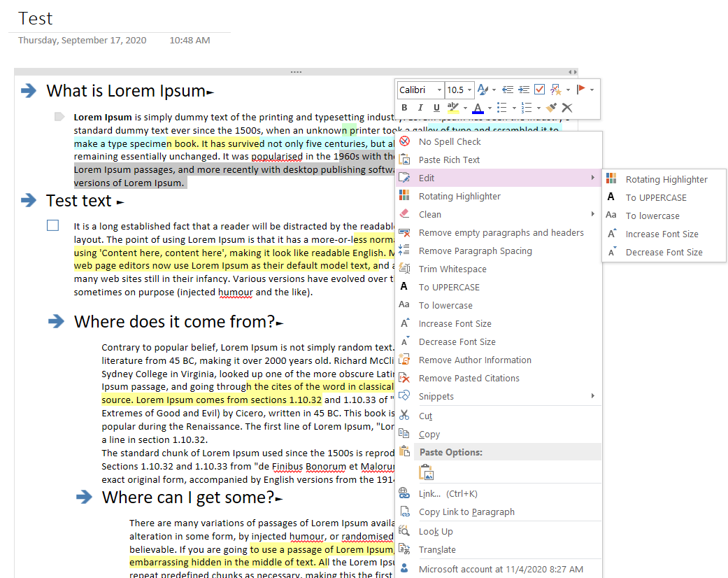Pick the blue font color swatch
The image size is (728, 578).
pos(478,107)
